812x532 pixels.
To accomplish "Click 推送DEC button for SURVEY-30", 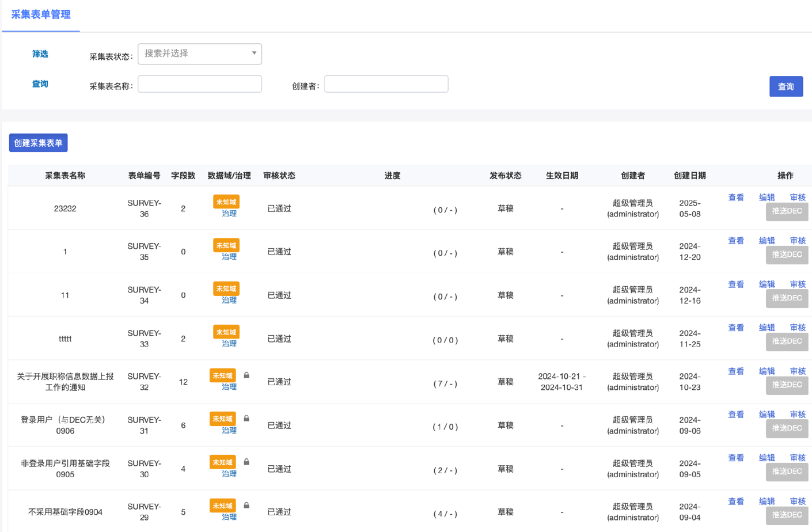I will tap(787, 472).
